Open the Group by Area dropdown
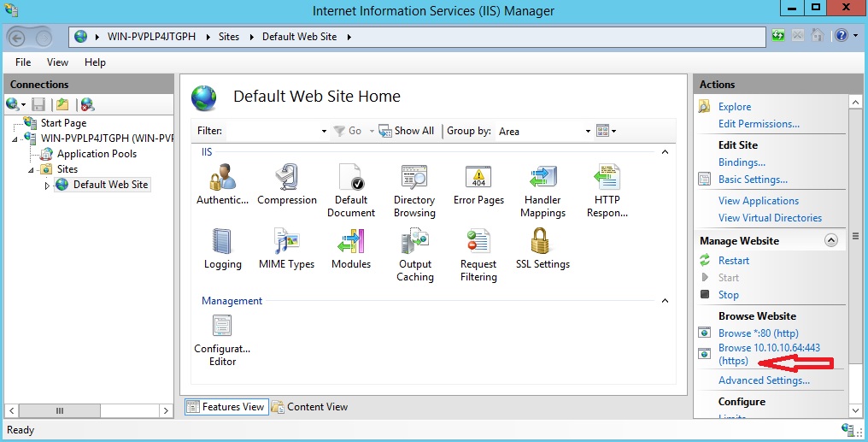 click(543, 132)
